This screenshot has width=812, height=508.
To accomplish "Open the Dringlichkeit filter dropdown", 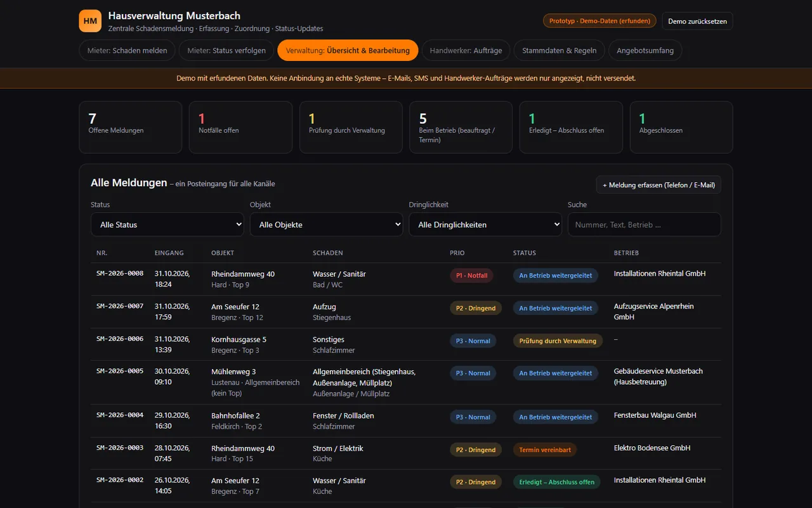I will pos(485,224).
